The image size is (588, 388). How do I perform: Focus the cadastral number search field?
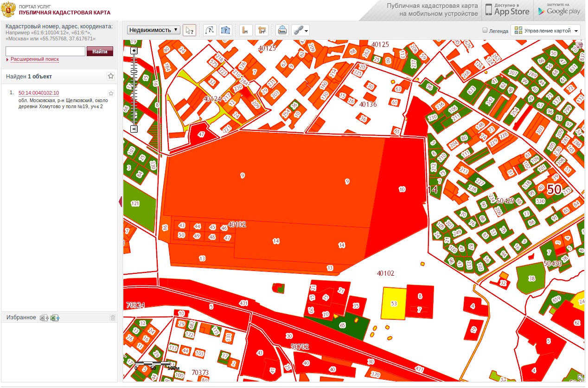[x=45, y=52]
